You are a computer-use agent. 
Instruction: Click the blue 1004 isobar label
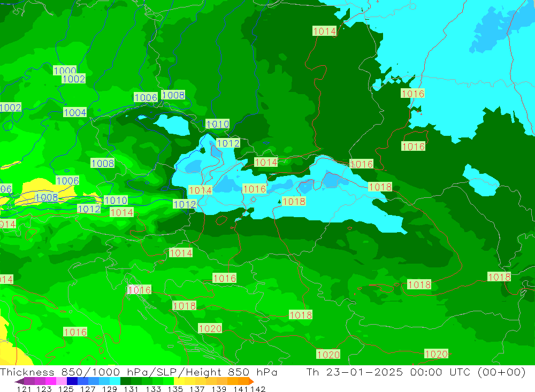tap(75, 112)
